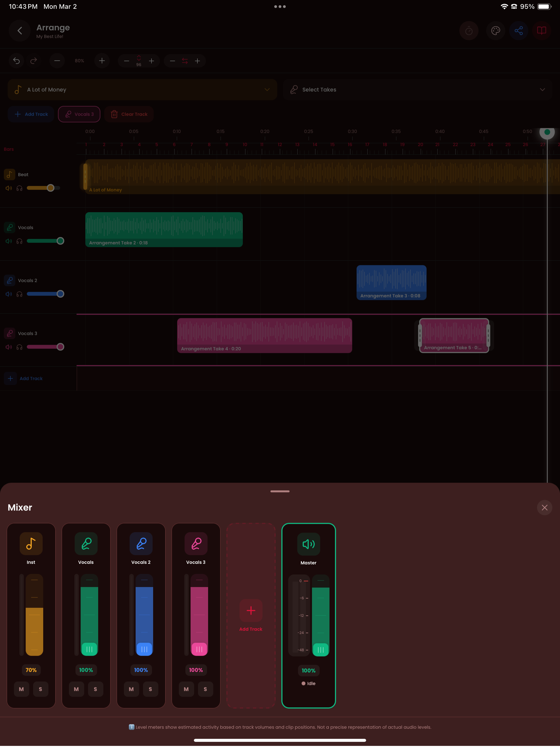Close the Mixer panel

[544, 507]
